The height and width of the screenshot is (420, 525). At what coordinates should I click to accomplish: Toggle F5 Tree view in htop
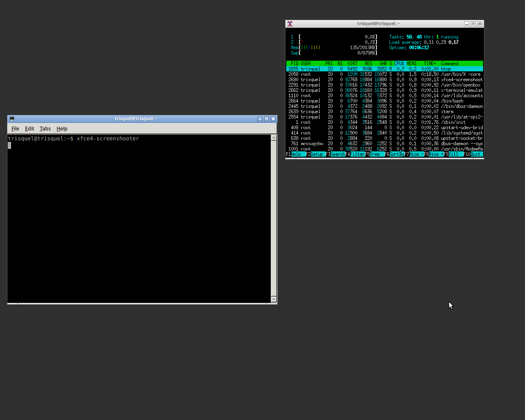[374, 154]
